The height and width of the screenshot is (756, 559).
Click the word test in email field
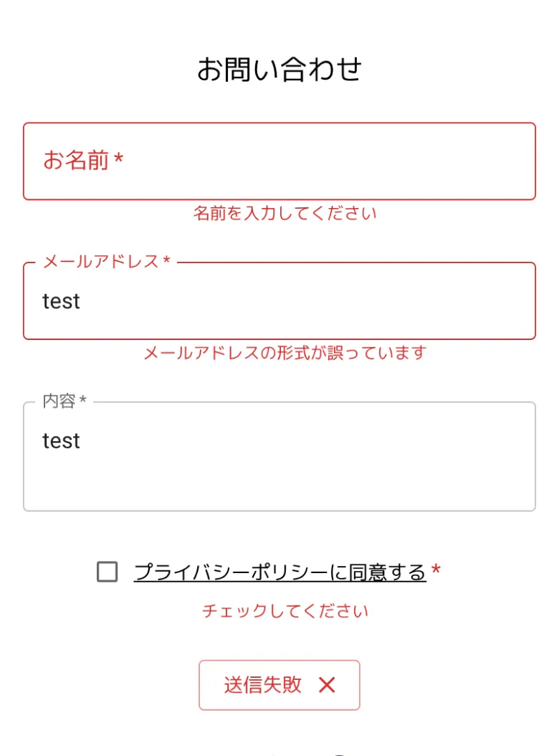click(61, 301)
